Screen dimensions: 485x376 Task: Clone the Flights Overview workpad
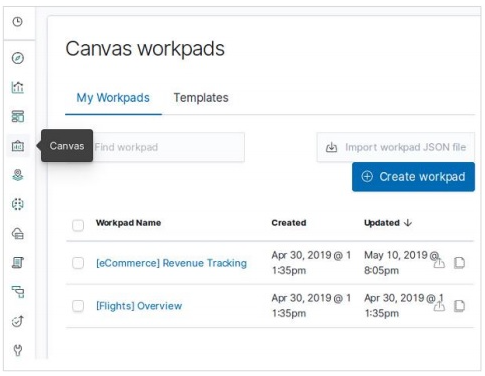pos(459,306)
